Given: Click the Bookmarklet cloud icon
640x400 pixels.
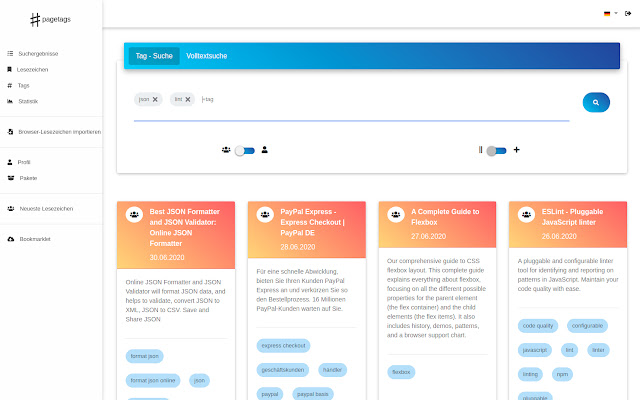Looking at the screenshot, I should click(11, 239).
